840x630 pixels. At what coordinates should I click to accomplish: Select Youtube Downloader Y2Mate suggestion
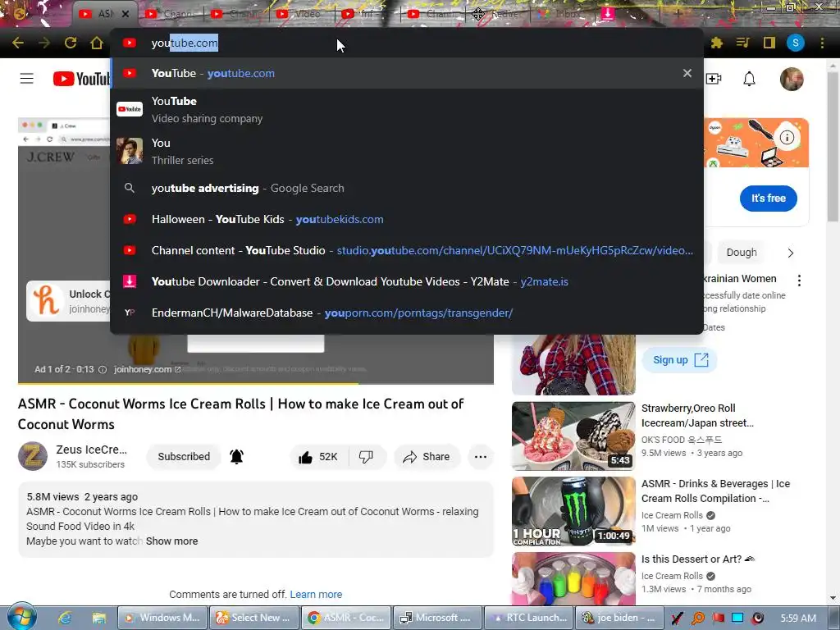click(407, 281)
